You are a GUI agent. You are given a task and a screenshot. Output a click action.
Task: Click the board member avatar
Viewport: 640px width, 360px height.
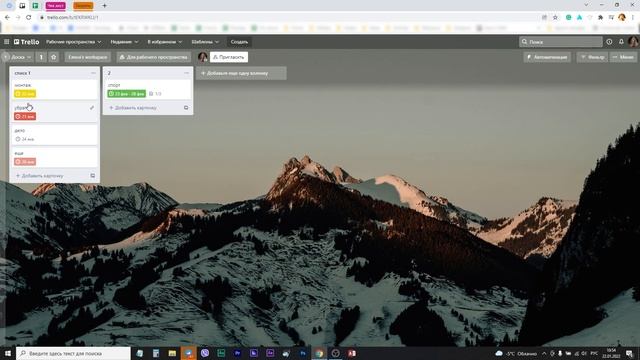pos(202,57)
